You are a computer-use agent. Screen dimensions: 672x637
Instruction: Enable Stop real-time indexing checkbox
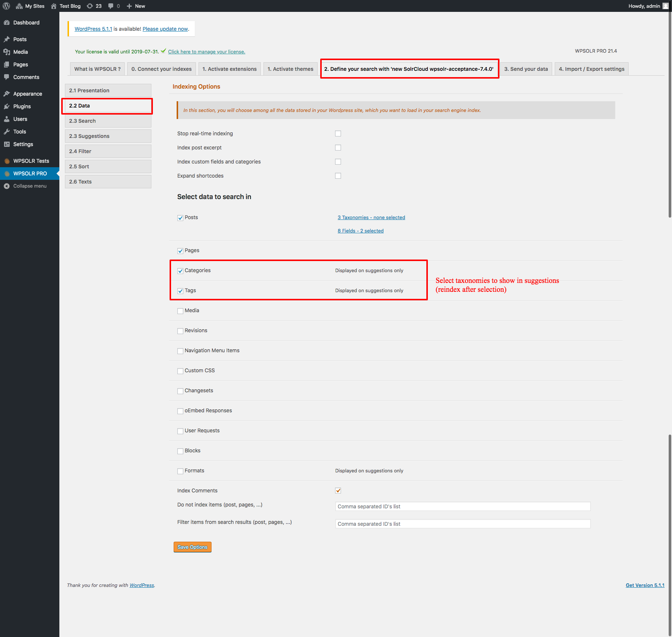[338, 133]
